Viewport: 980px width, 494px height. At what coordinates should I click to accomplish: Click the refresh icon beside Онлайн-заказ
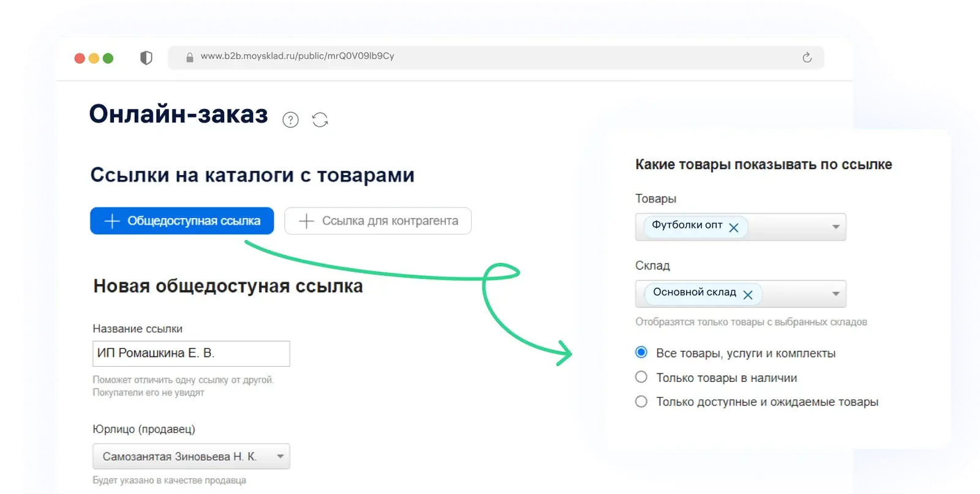[320, 120]
